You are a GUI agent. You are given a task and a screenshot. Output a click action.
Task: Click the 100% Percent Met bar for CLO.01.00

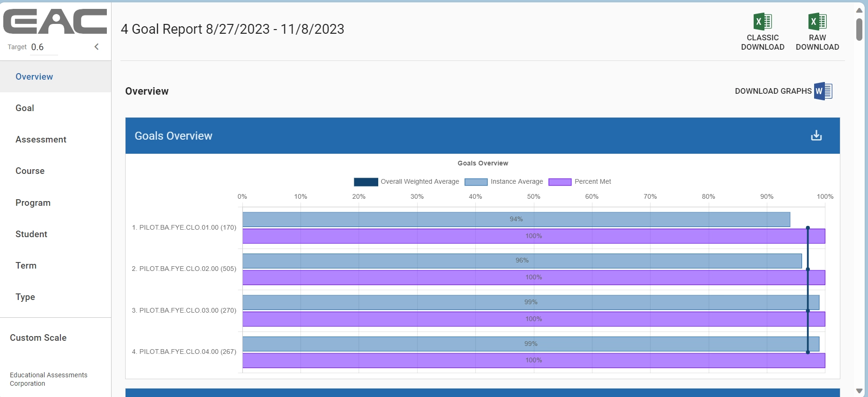point(534,236)
